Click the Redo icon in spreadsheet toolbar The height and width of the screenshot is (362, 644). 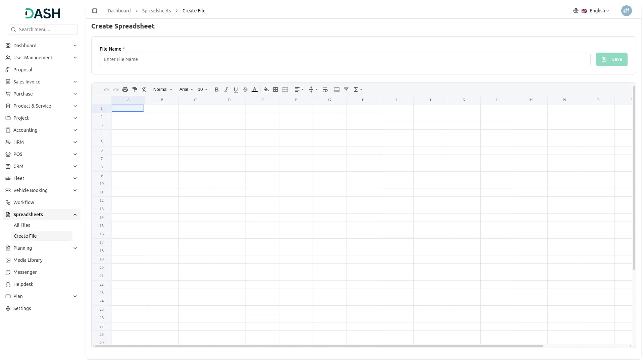(x=116, y=89)
